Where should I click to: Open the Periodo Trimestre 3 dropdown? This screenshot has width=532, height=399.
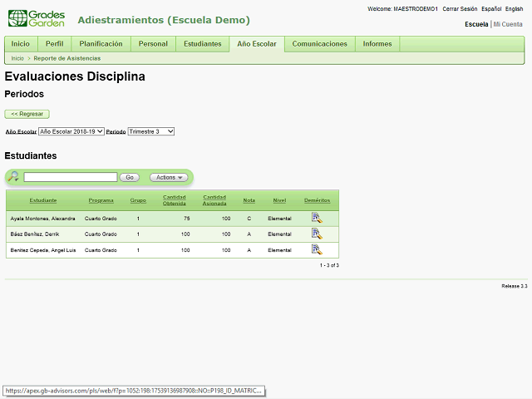coord(151,131)
